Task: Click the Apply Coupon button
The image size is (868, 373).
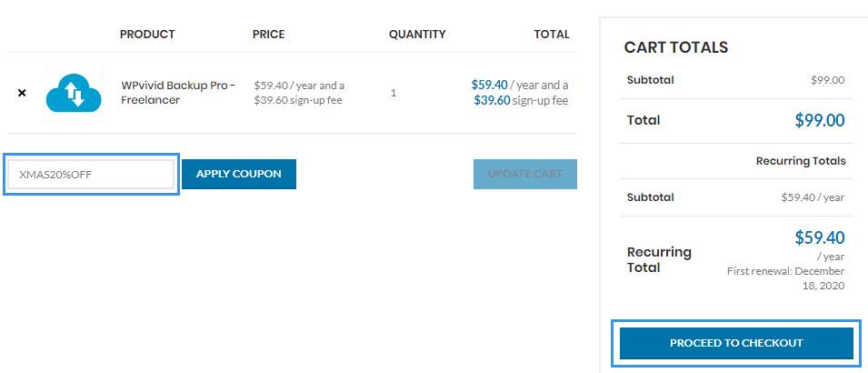Action: coord(239,174)
